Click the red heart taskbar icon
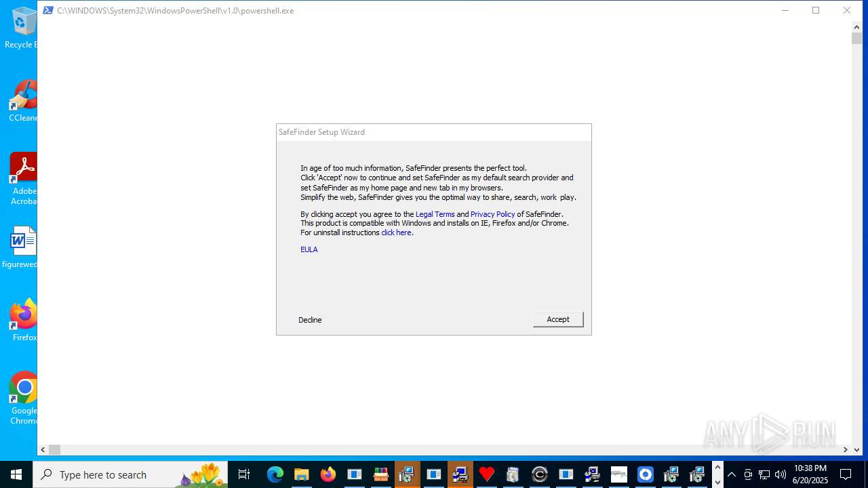868x488 pixels. point(486,474)
